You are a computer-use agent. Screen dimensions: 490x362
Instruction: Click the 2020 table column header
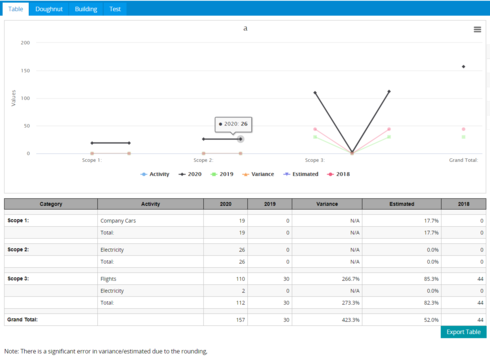click(x=225, y=204)
